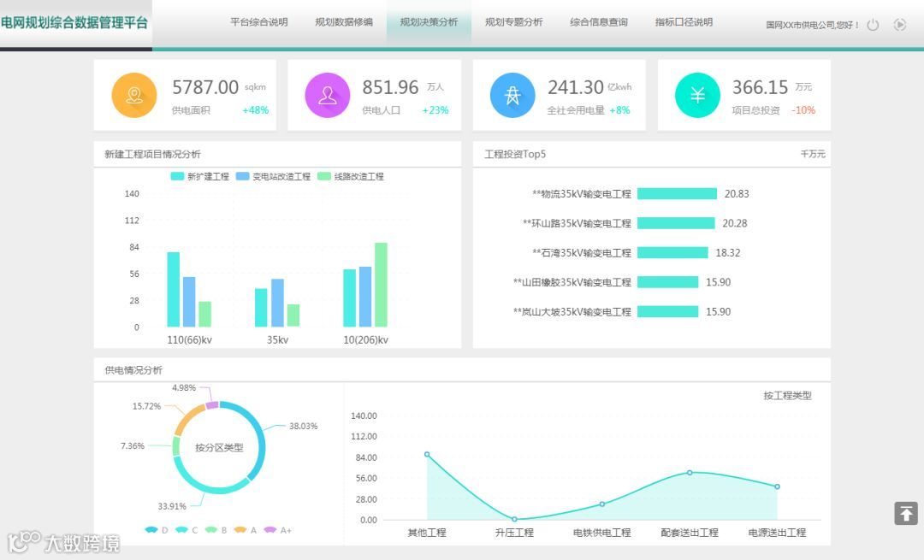Click the **岚山大坡35kV输变电工程 bar
The width and height of the screenshot is (924, 560).
click(667, 311)
